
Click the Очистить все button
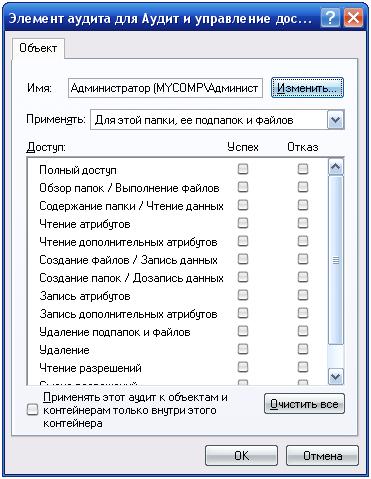[x=304, y=404]
